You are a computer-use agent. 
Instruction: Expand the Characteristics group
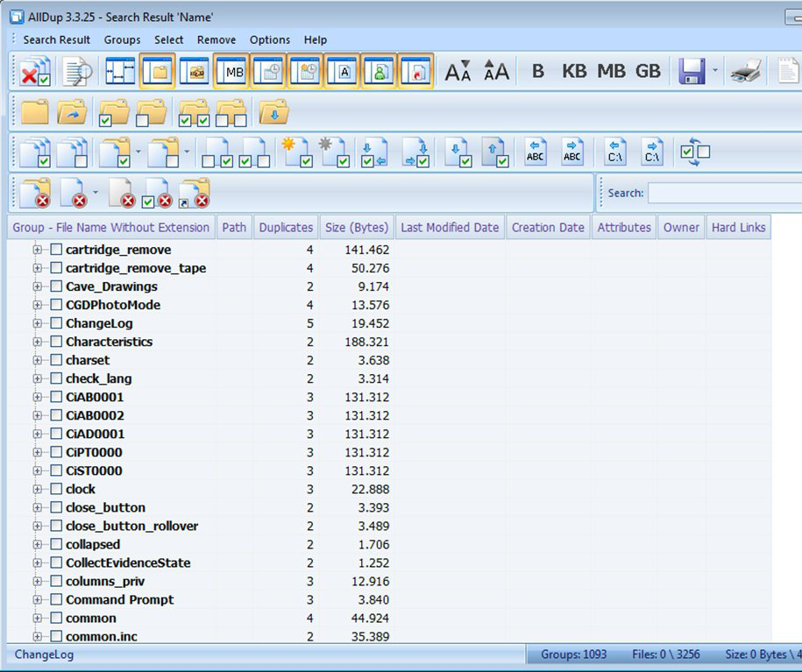[x=38, y=342]
